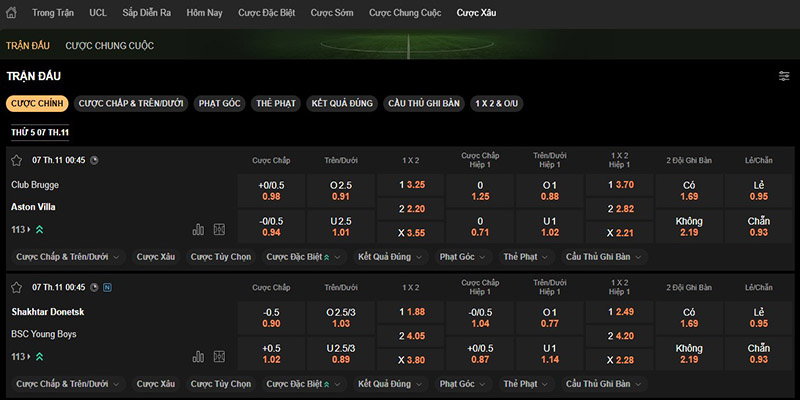
Task: Favorite the Shakhtar Donetsk vs Young Boys match star
Action: [x=16, y=287]
